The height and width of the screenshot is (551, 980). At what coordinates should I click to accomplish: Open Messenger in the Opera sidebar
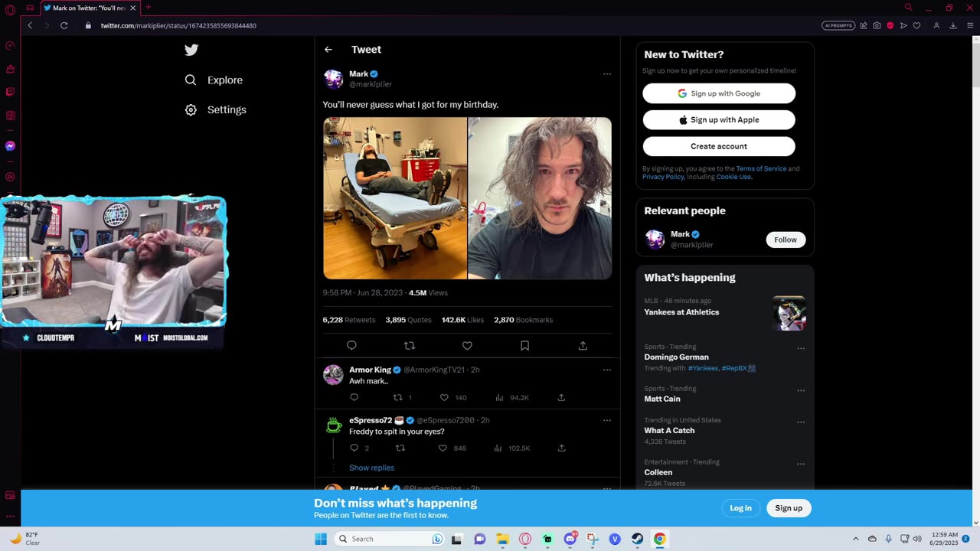[10, 145]
